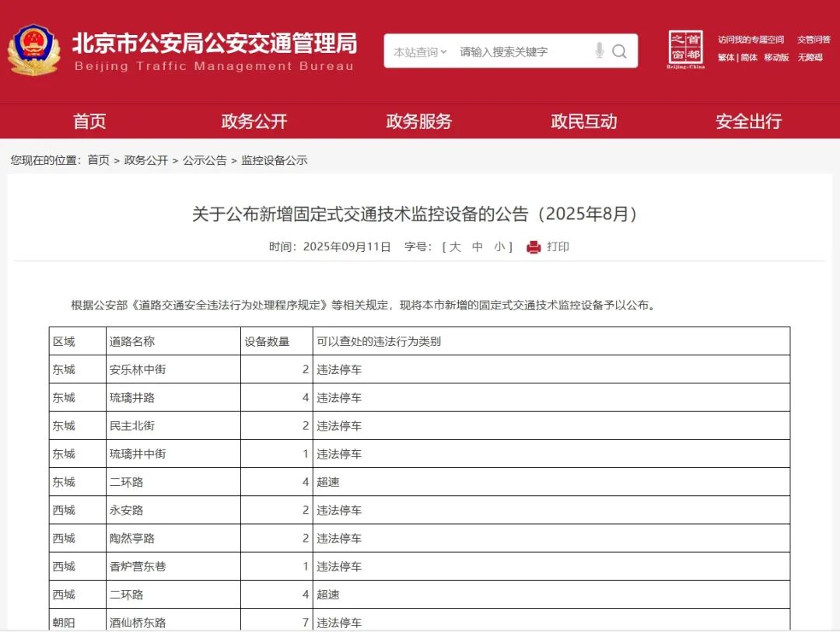The height and width of the screenshot is (632, 840).
Task: Click 公示公告 in the breadcrumb
Action: pyautogui.click(x=205, y=160)
